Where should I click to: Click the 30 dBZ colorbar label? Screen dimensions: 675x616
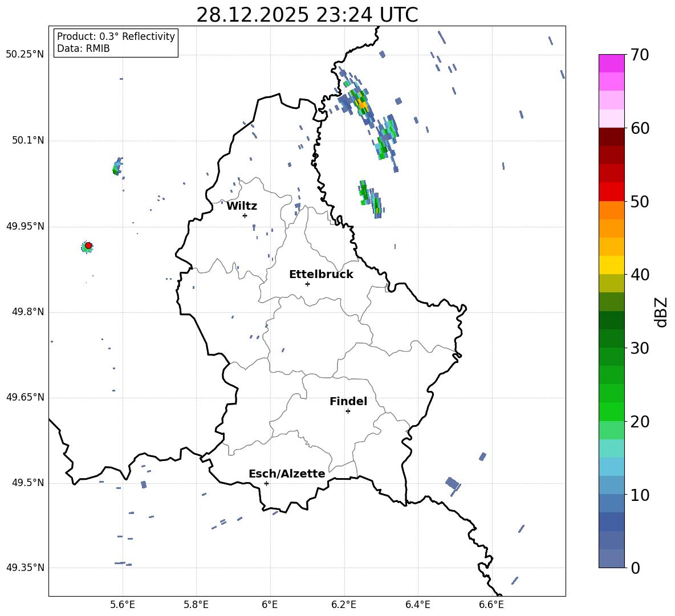coord(640,348)
